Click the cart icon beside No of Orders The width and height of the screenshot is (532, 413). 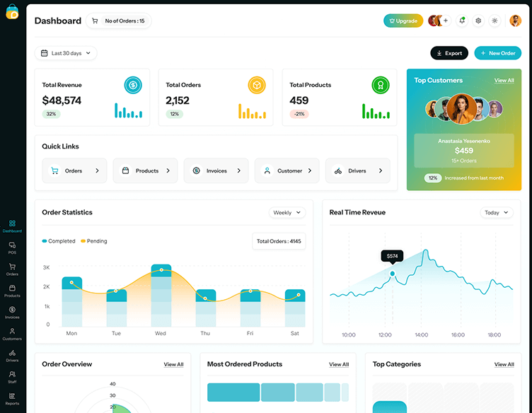[x=95, y=21]
